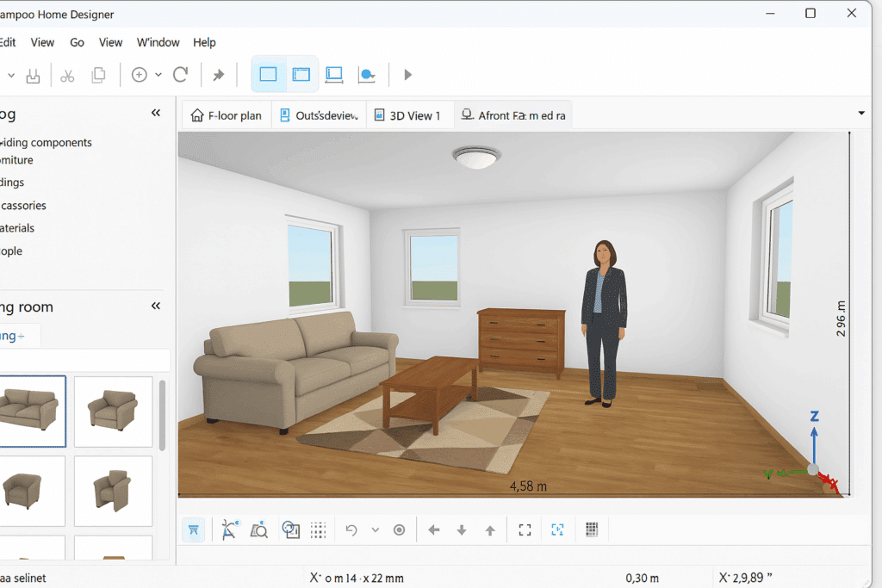Select the Create walls tool
This screenshot has height=588, width=882.
(268, 74)
